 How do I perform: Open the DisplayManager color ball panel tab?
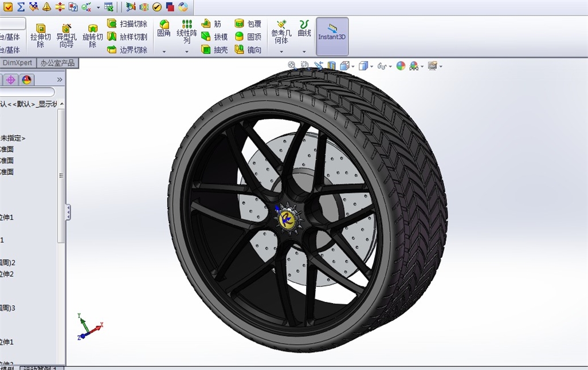click(26, 80)
